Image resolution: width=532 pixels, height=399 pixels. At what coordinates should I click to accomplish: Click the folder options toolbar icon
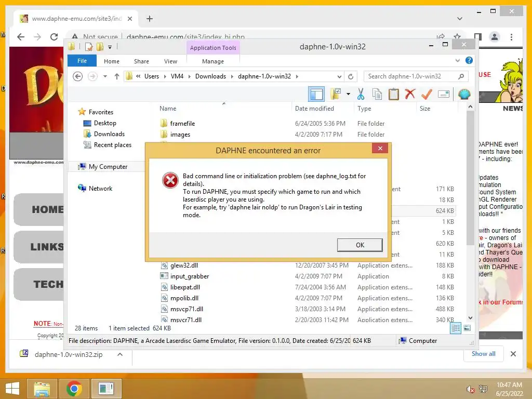pyautogui.click(x=335, y=94)
